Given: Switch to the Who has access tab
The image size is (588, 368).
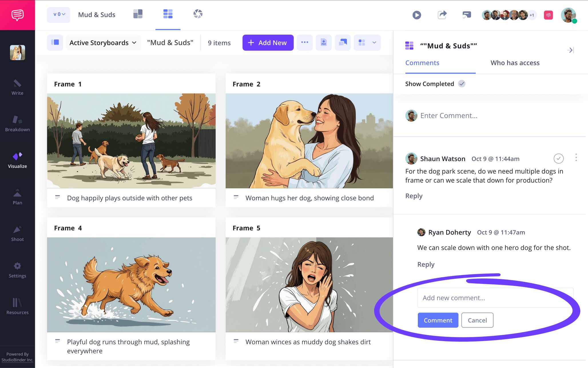Looking at the screenshot, I should pyautogui.click(x=514, y=63).
